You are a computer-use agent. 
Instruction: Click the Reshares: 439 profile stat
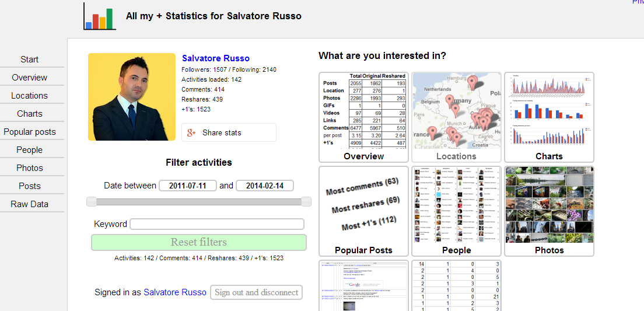click(x=202, y=99)
